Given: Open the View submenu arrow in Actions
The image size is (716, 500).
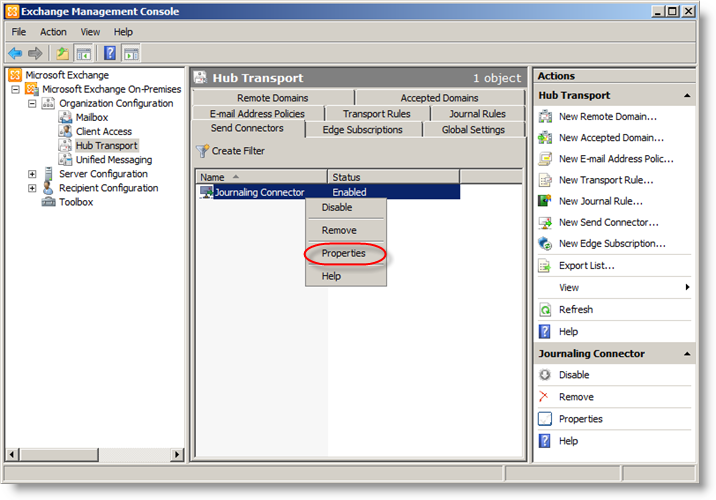Looking at the screenshot, I should click(687, 287).
